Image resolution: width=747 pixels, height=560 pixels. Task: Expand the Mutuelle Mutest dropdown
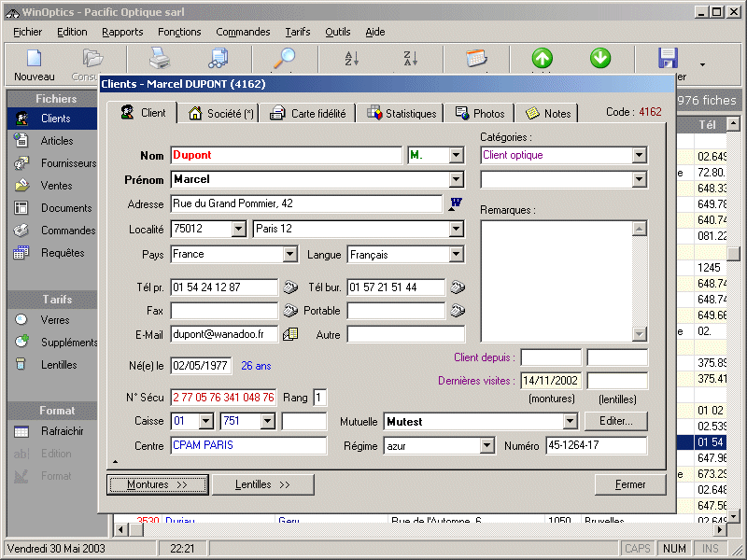click(x=571, y=422)
